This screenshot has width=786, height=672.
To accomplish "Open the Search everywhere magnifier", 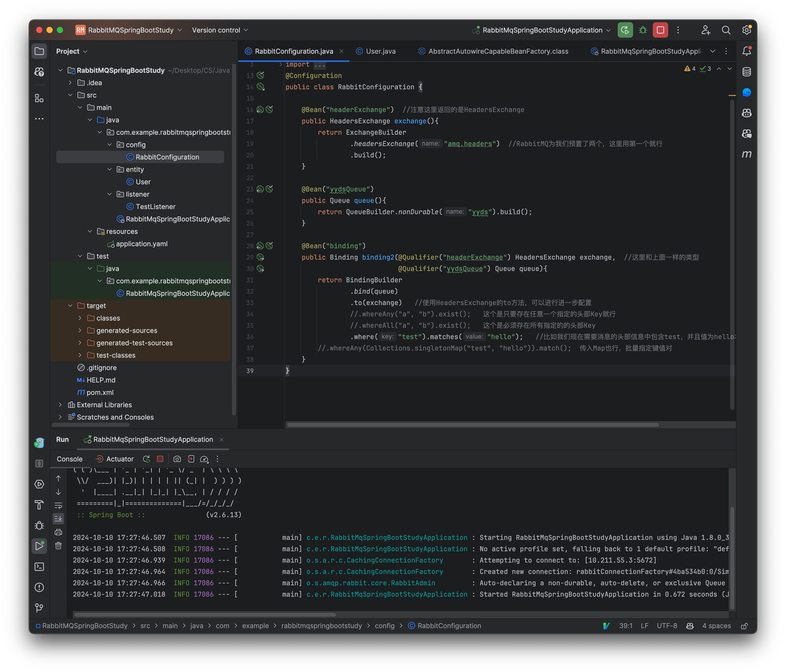I will 726,30.
